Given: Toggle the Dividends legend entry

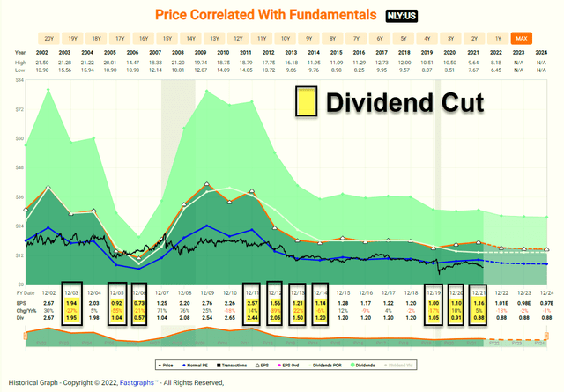Looking at the screenshot, I should [x=363, y=366].
